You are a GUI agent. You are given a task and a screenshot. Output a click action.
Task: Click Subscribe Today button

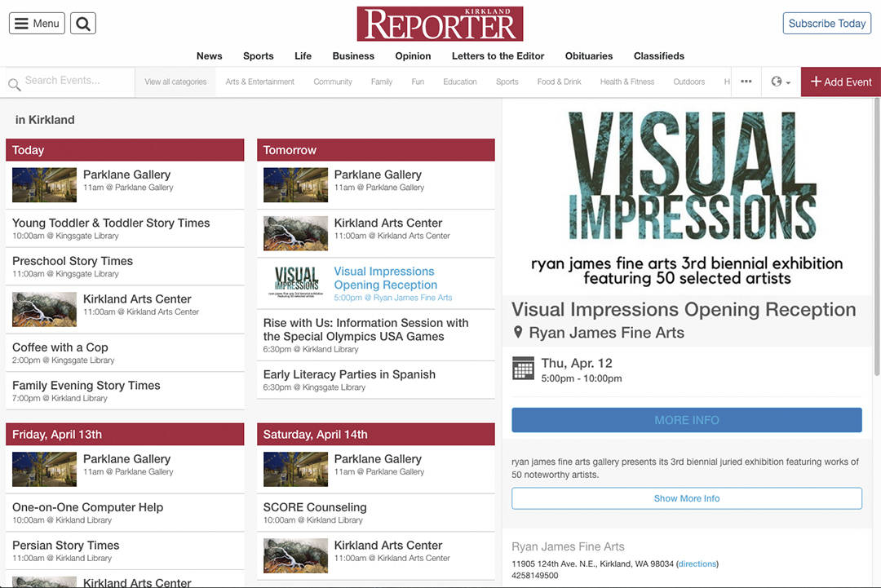(x=827, y=24)
